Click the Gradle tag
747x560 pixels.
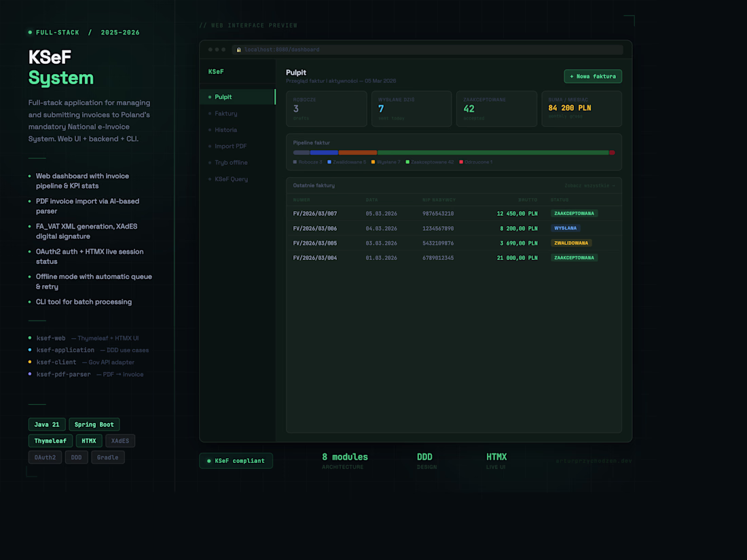[x=108, y=457]
